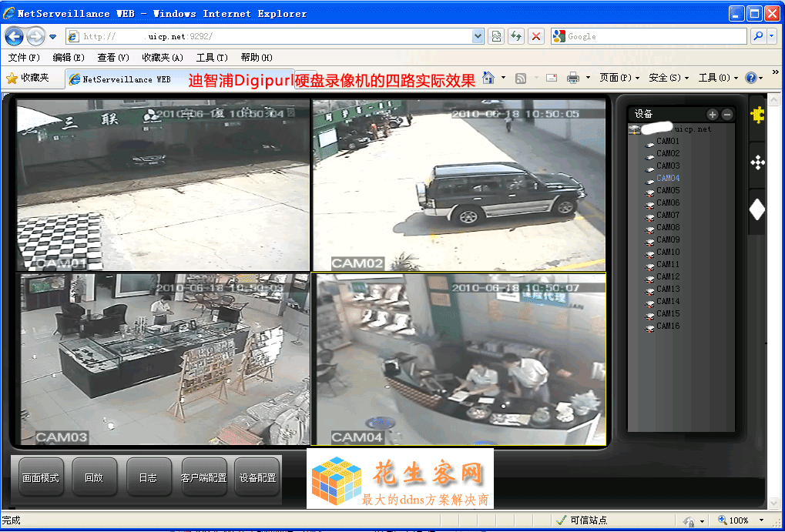Click the camera icon beside CAM07

(x=650, y=217)
